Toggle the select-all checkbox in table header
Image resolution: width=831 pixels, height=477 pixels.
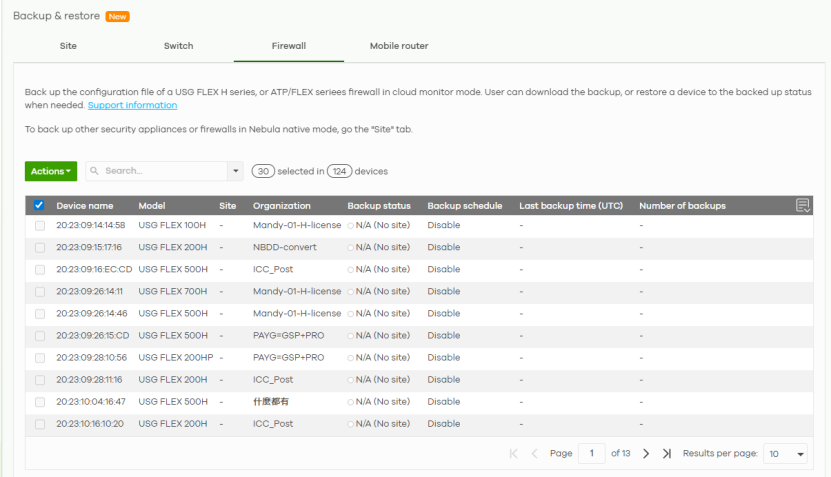(39, 205)
